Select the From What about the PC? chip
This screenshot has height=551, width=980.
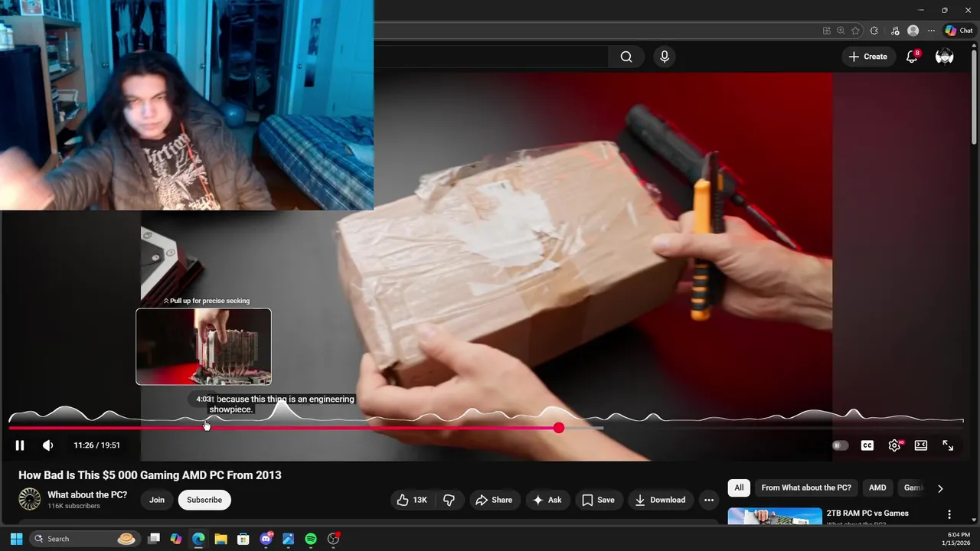pyautogui.click(x=806, y=487)
